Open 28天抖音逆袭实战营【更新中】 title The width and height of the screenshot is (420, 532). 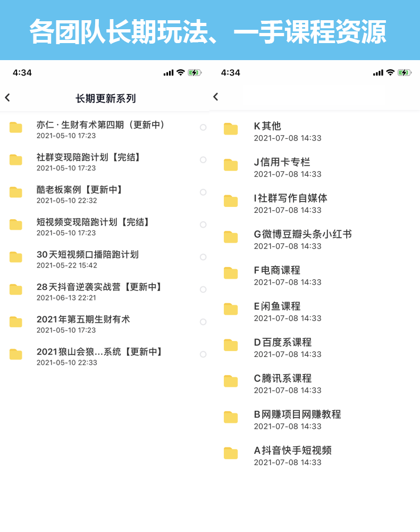pyautogui.click(x=99, y=287)
